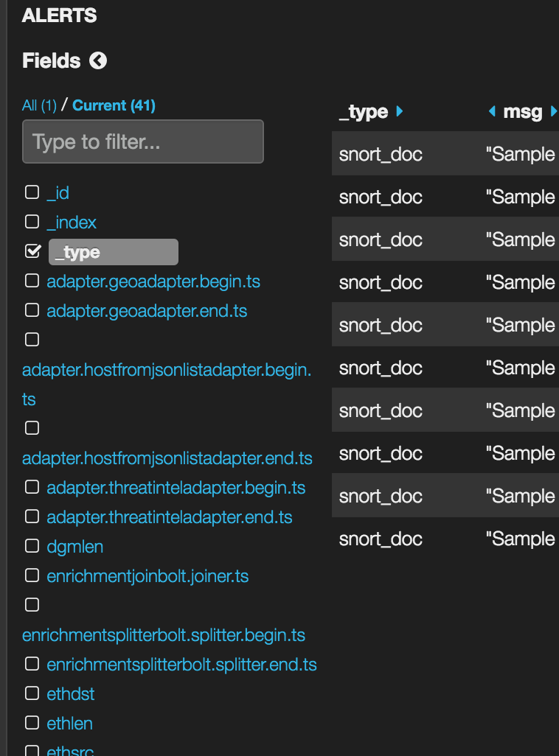The width and height of the screenshot is (559, 756).
Task: Select the highlighted _type field label
Action: point(113,252)
